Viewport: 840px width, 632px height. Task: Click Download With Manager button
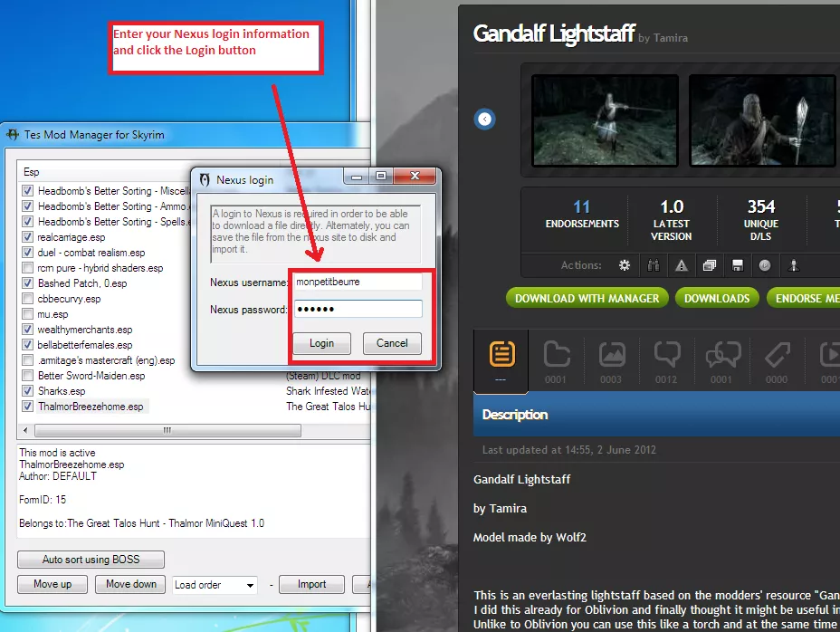click(587, 298)
